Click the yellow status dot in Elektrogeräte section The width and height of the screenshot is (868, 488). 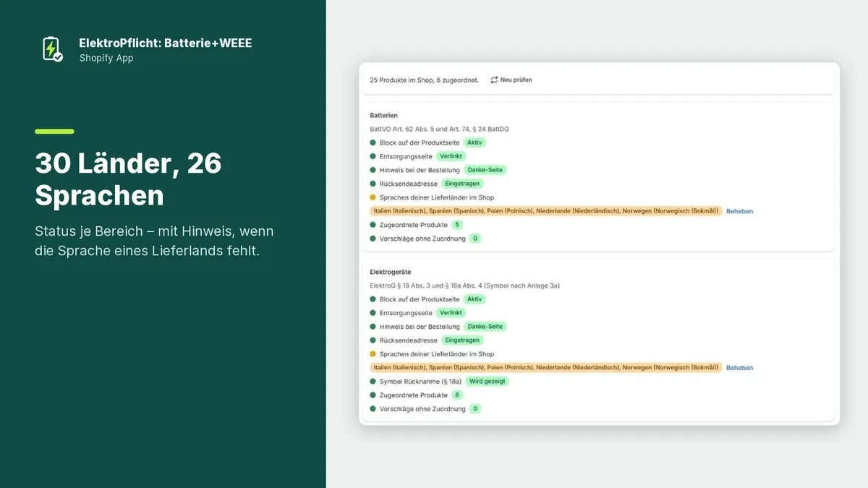pyautogui.click(x=373, y=354)
